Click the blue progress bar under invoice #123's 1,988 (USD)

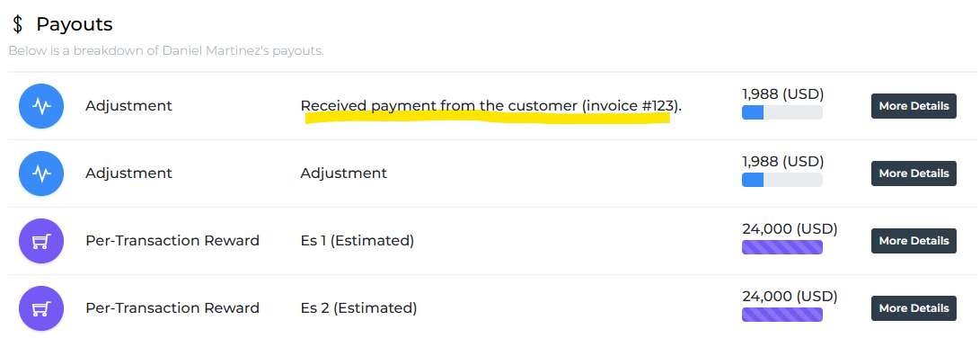(781, 112)
